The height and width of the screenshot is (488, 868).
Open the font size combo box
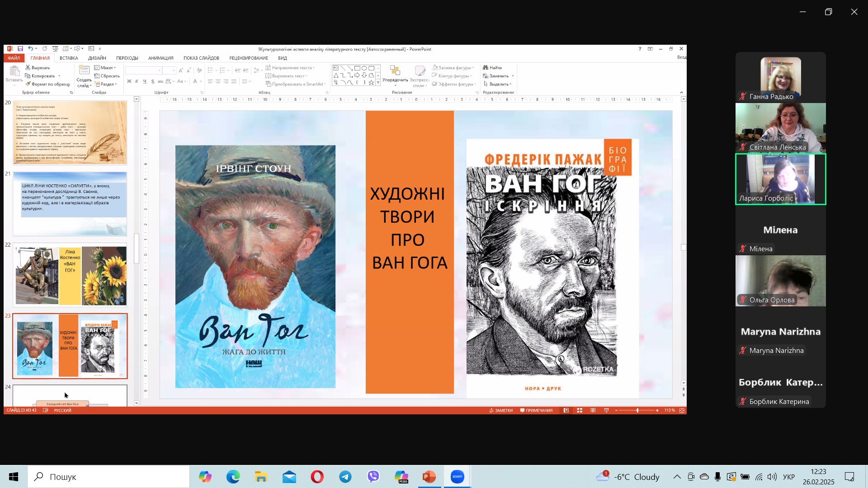coord(169,70)
